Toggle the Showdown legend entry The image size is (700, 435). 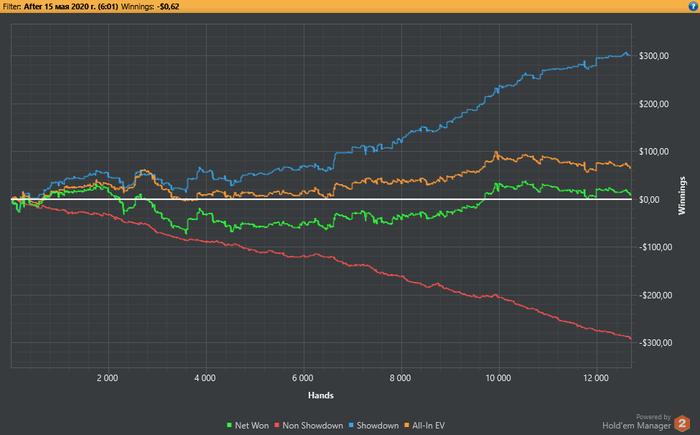[x=374, y=426]
